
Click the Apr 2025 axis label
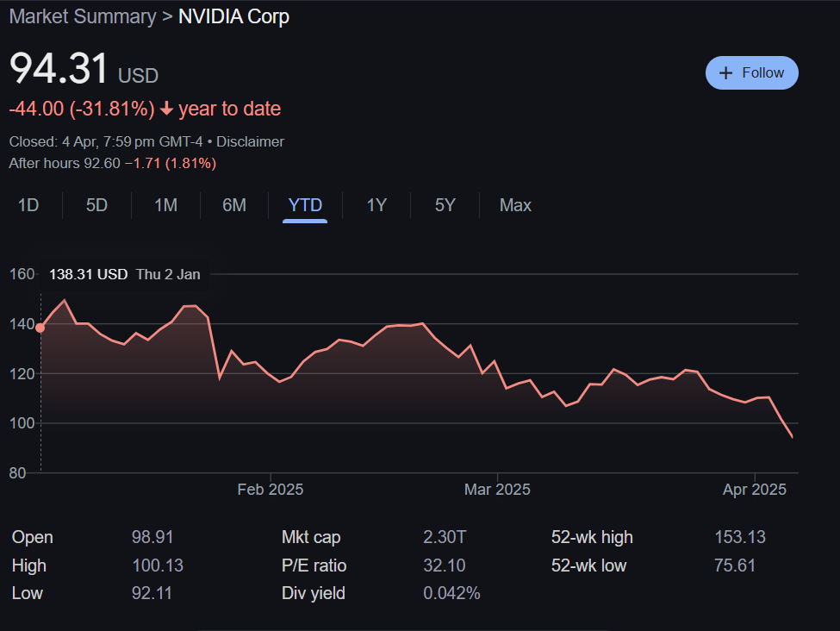755,490
